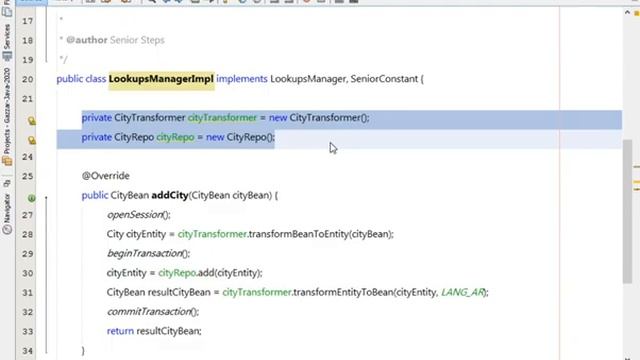Click line number 34 in the gutter

click(x=27, y=351)
